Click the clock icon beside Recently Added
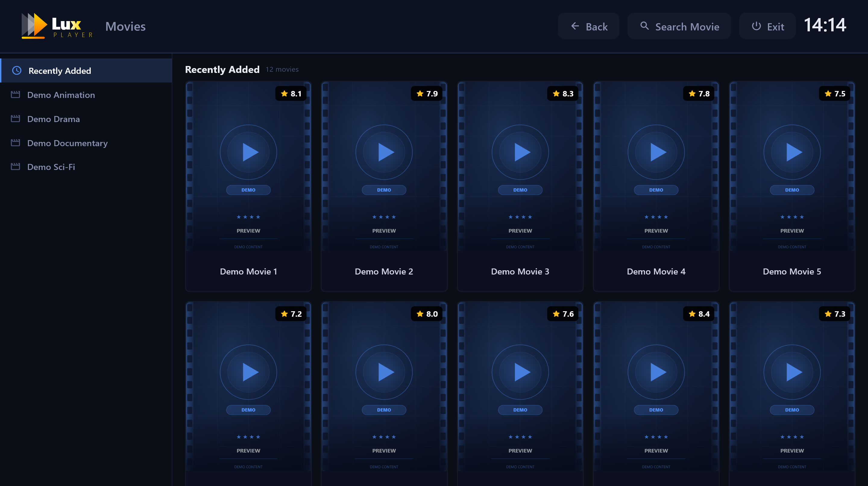 pyautogui.click(x=17, y=71)
